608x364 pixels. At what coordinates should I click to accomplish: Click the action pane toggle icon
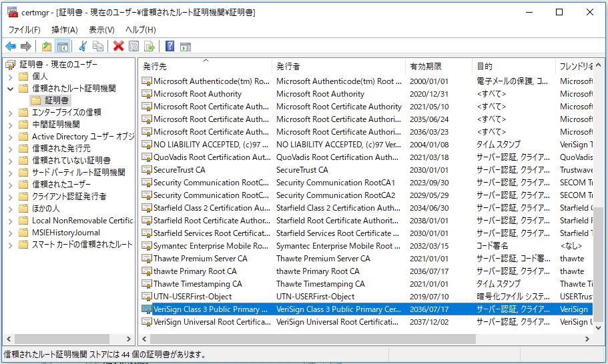[x=186, y=47]
